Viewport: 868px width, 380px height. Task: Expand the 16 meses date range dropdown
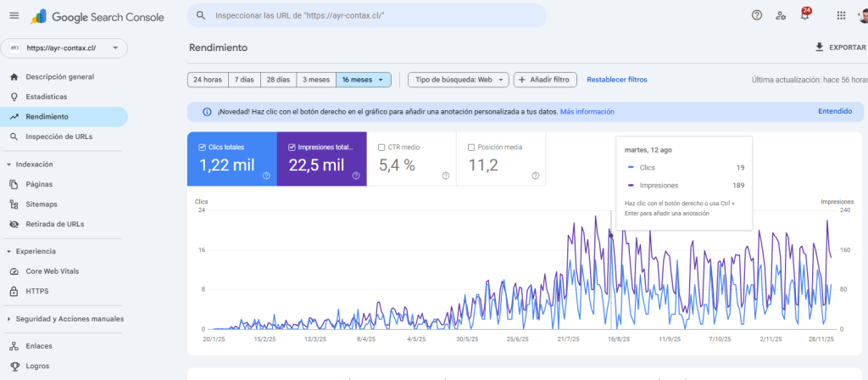point(364,80)
